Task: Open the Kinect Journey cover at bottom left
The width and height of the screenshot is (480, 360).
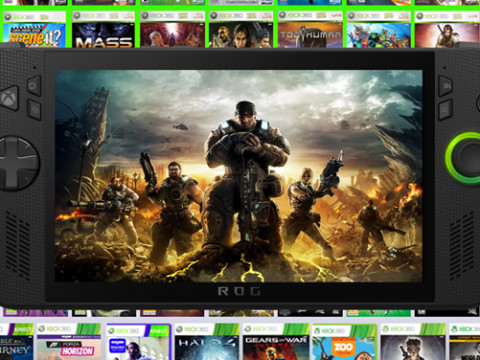Action: (16, 342)
